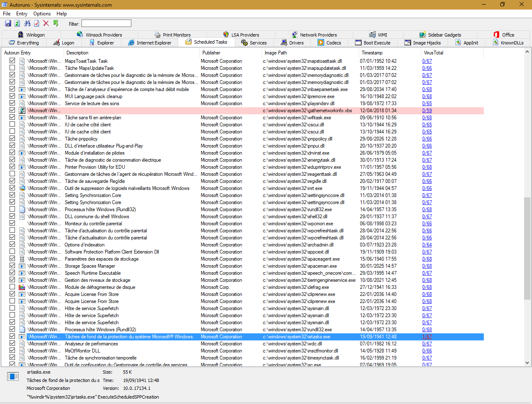Toggle the Options d'indexation entry checkbox
This screenshot has height=404, width=532.
coord(12,244)
